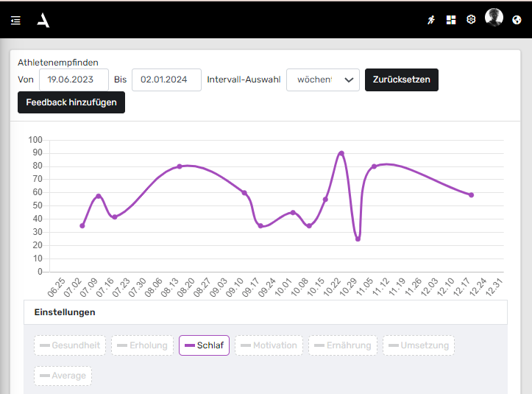This screenshot has width=532, height=394.
Task: Open the Intervall-Auswahl dropdown
Action: (322, 80)
